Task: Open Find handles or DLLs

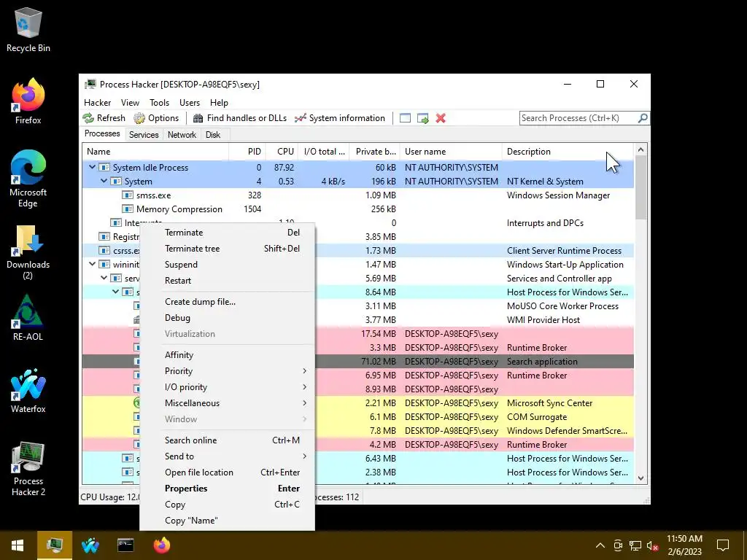Action: pos(240,118)
